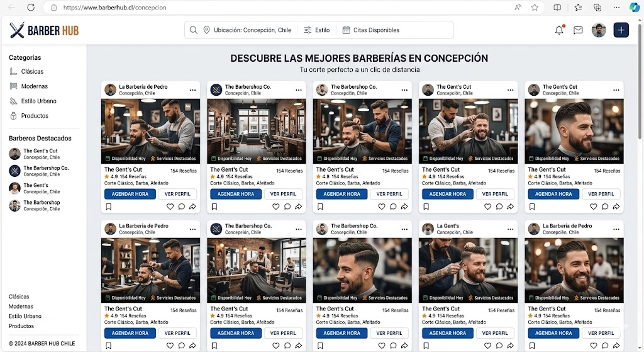Like the La Gent's card with heart

click(487, 346)
